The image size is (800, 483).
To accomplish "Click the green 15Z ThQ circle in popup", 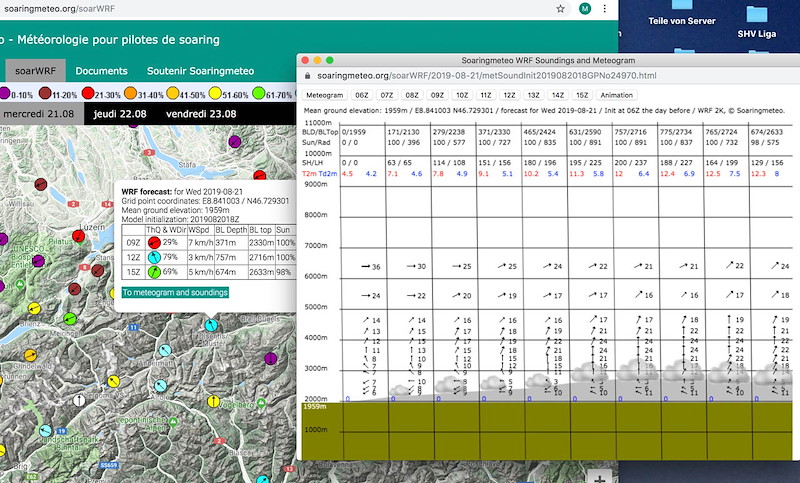I will (154, 272).
